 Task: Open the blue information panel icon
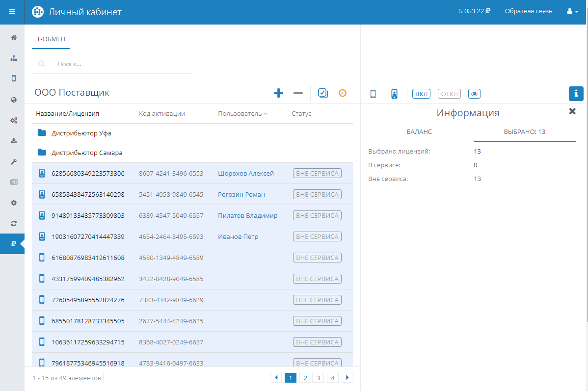click(x=576, y=93)
